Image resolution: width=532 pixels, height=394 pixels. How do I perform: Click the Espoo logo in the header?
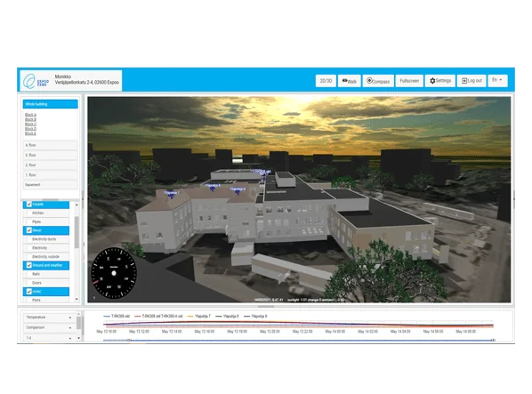pyautogui.click(x=36, y=81)
